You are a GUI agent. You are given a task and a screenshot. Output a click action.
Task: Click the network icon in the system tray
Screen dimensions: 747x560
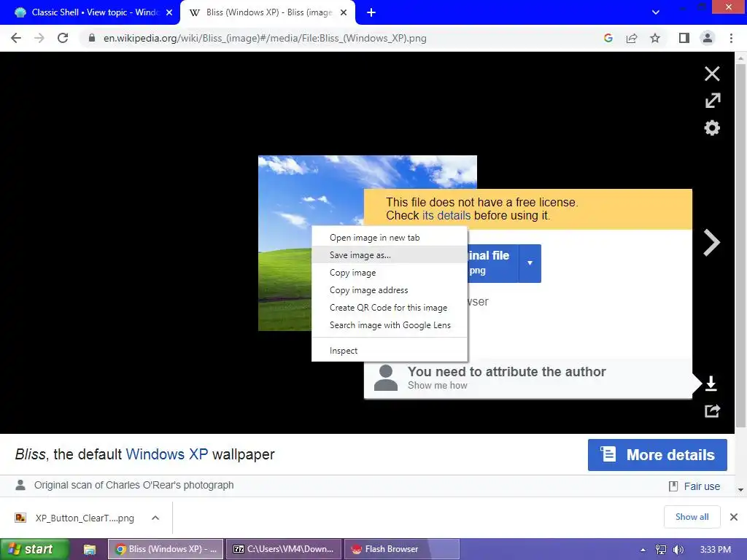(661, 550)
